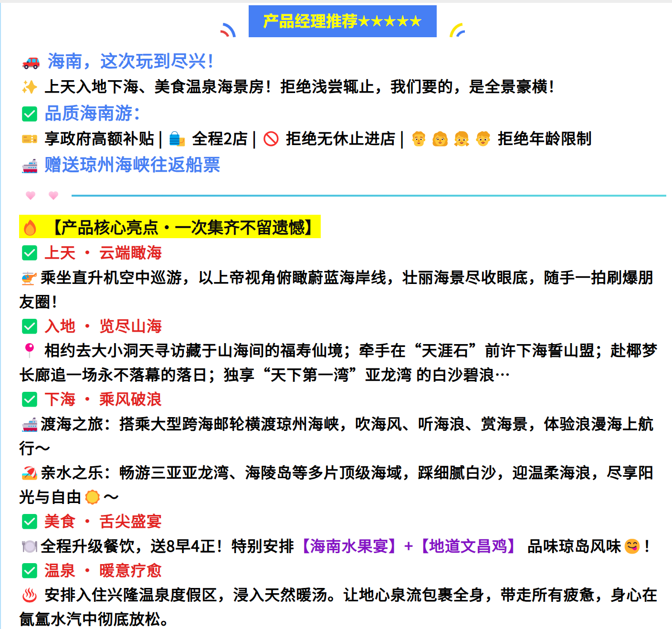The width and height of the screenshot is (672, 629).
Task: Click the beach umbrella icon before 亲水之乐
Action: pos(29,473)
